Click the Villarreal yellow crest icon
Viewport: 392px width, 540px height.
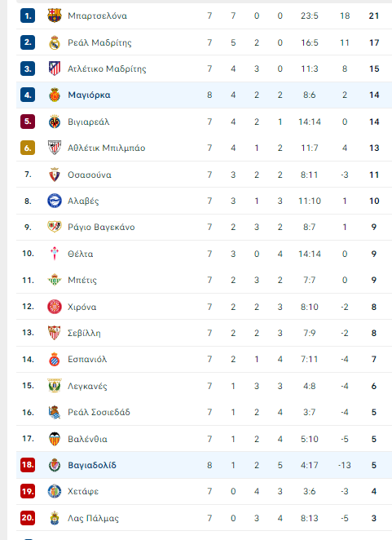(x=55, y=122)
